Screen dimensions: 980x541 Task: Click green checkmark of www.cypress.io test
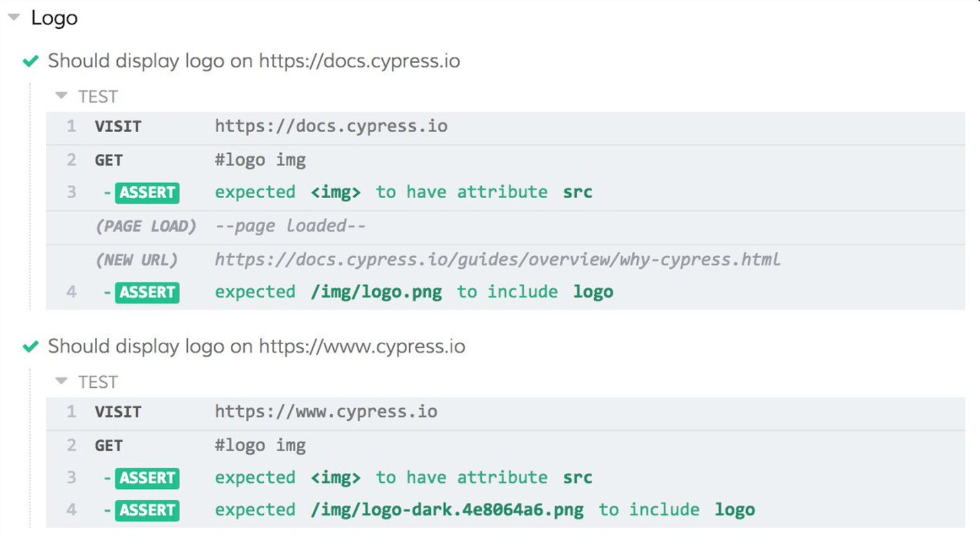[31, 347]
